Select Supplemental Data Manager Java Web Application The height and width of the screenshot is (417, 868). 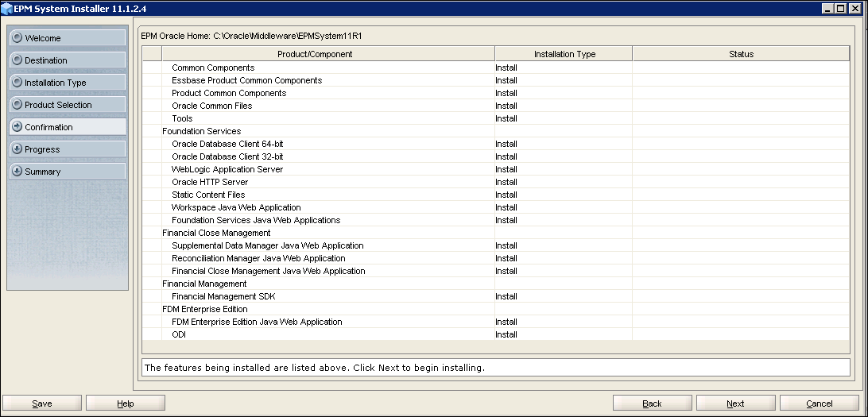[495, 245]
